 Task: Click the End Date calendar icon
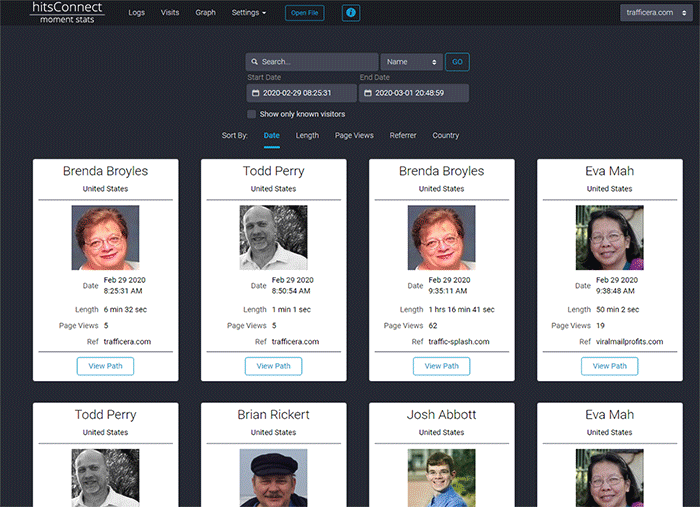coord(367,93)
